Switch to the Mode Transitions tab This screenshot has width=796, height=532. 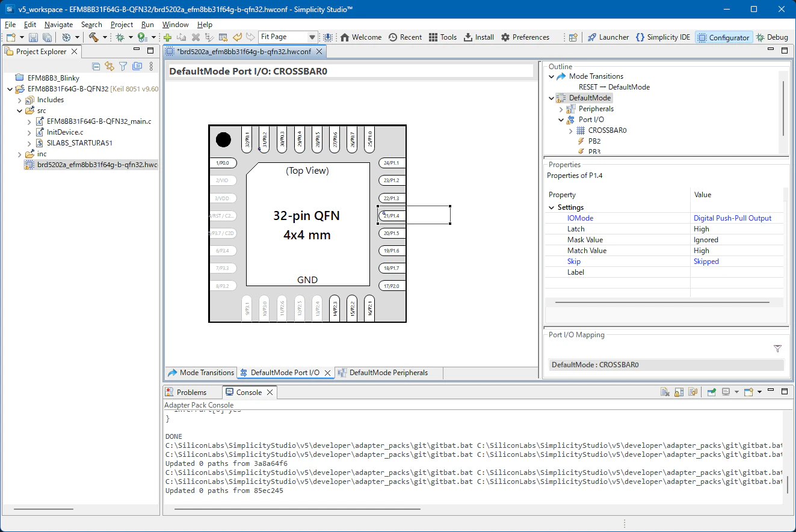click(x=201, y=373)
